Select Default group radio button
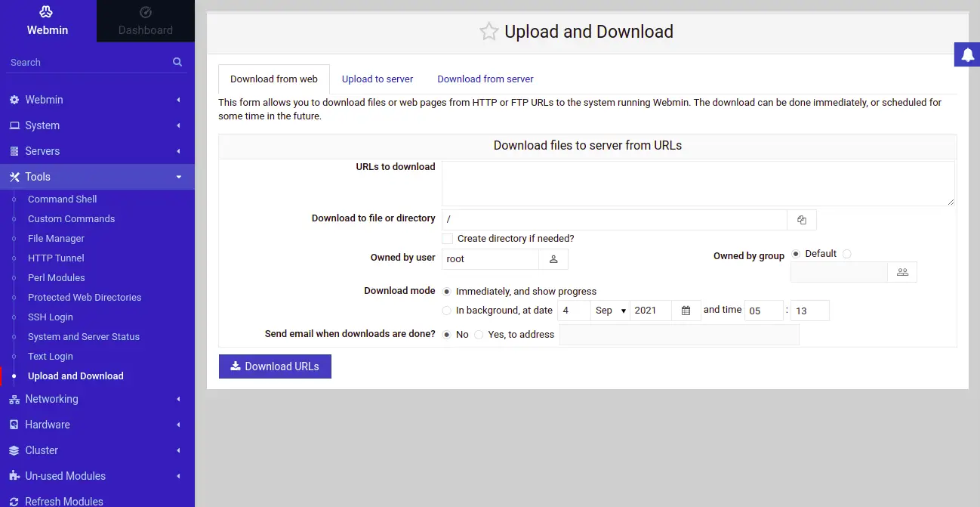Viewport: 980px width, 507px height. tap(796, 254)
